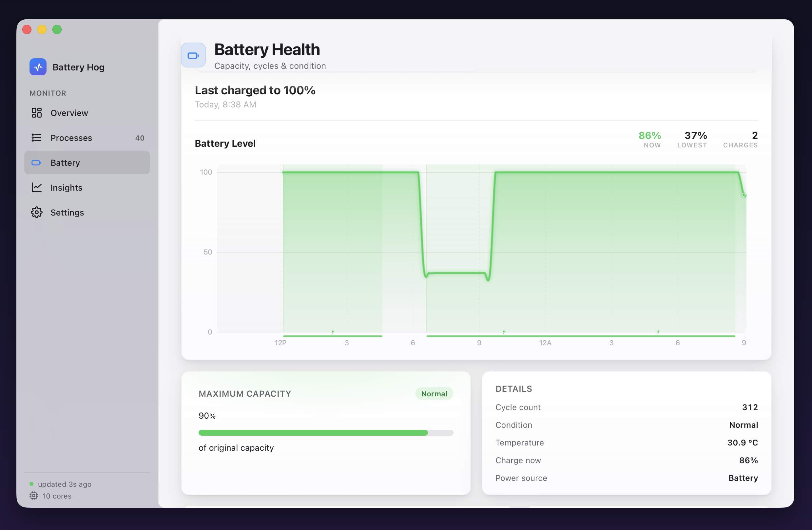Click the charging bolt marker near 9 PM
The image size is (812, 530).
504,331
